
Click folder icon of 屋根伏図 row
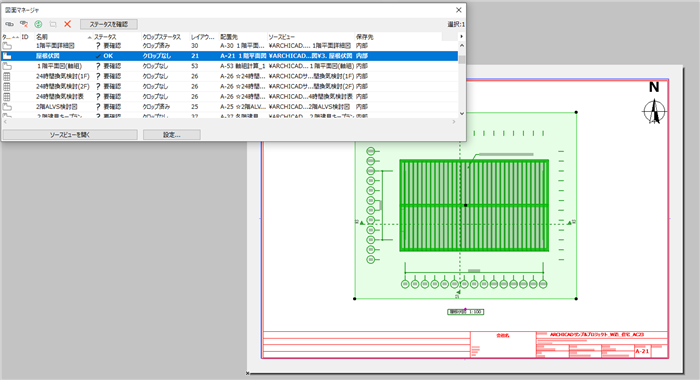click(7, 56)
